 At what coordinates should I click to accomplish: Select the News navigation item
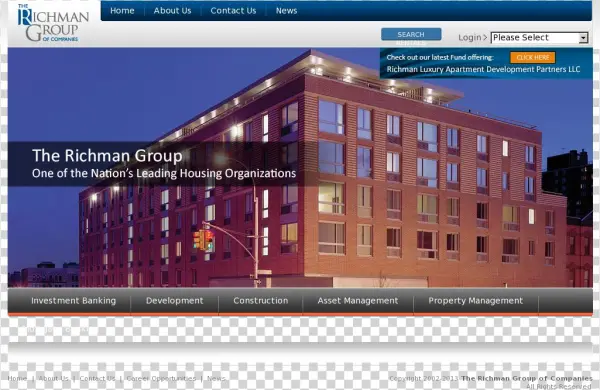pos(286,11)
